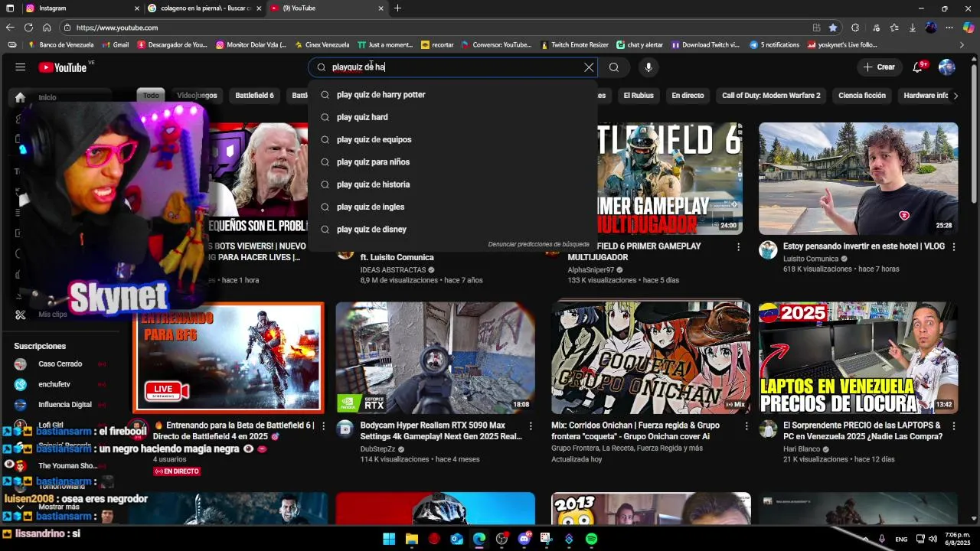Viewport: 980px width, 551px height.
Task: Select suggestion play quiz de ingles
Action: coord(452,207)
